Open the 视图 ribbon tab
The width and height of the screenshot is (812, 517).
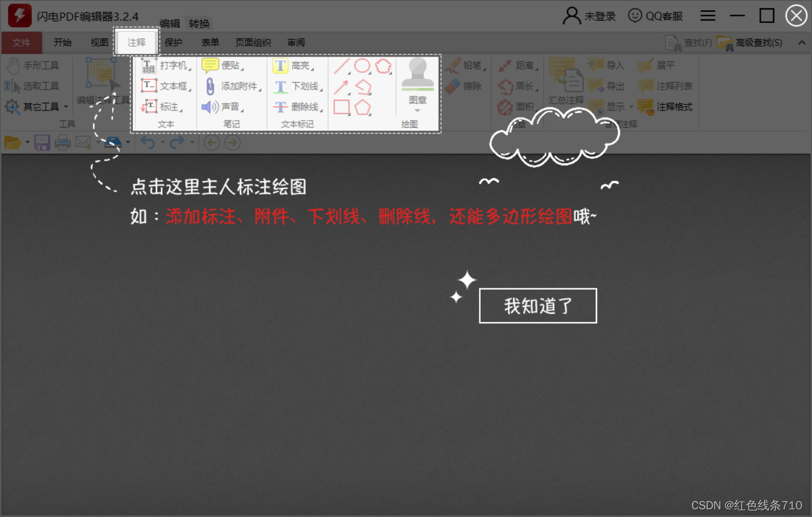(x=99, y=43)
